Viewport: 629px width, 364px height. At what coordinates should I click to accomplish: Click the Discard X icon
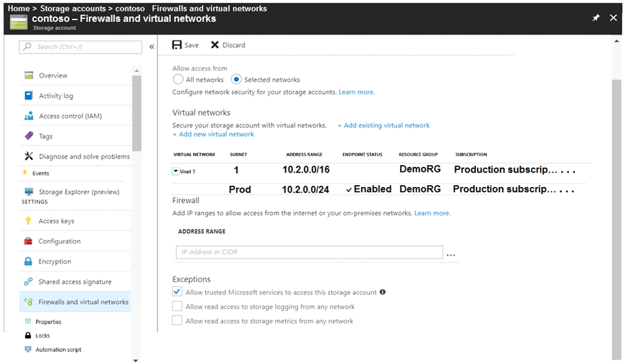tap(215, 45)
